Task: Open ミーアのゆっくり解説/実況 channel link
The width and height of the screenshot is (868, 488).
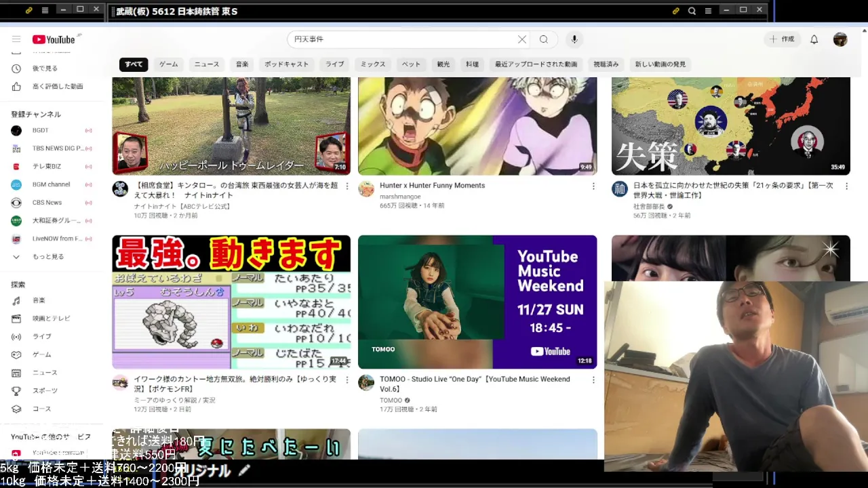Action: click(174, 401)
